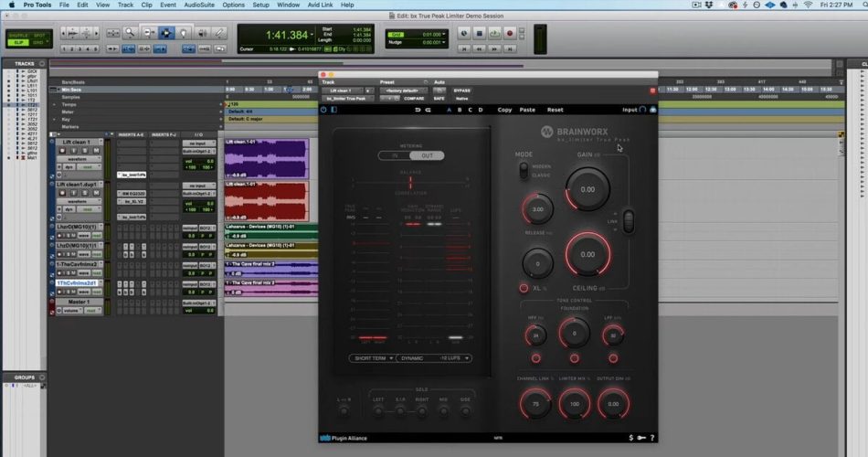Toggle the Foundation enable button under knob
Screen dimensions: 868x457
pos(575,358)
